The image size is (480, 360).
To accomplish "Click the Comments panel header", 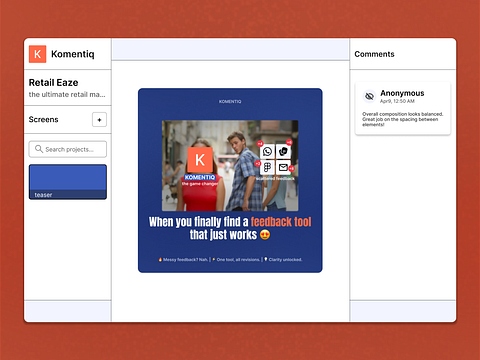I will click(374, 54).
